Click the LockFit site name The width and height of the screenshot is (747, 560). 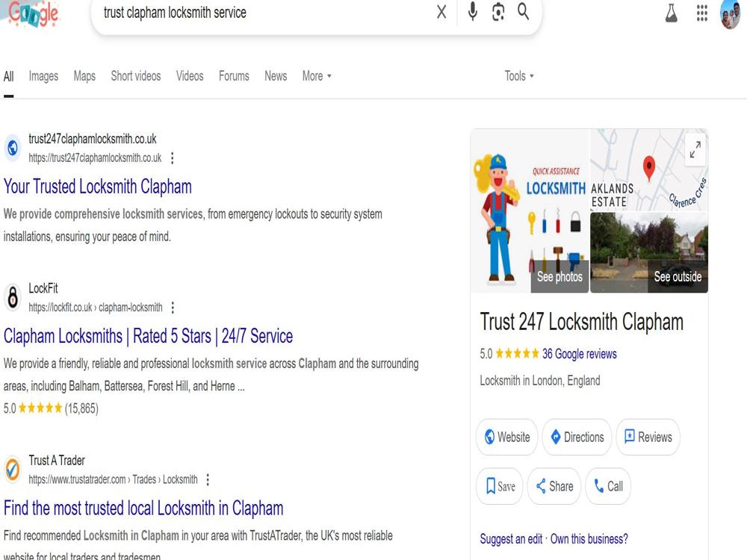43,288
